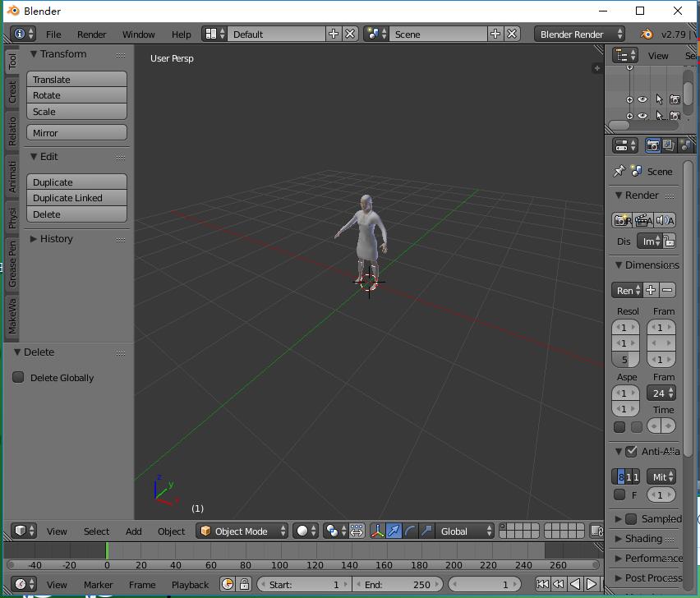This screenshot has width=700, height=598.
Task: Open the Render menu in top header
Action: click(91, 34)
